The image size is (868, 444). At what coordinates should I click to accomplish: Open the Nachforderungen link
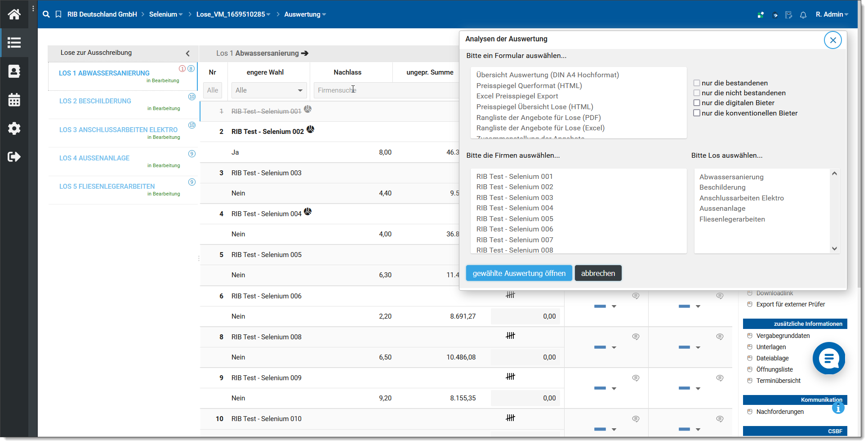coord(780,412)
